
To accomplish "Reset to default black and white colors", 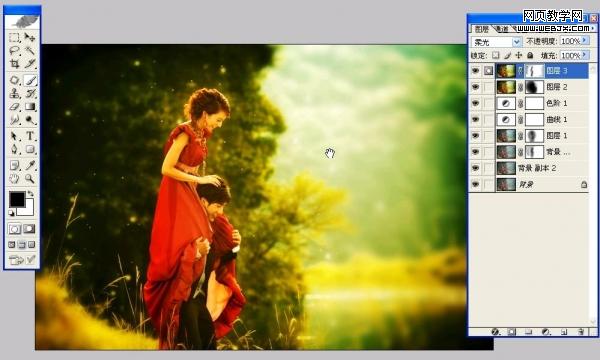I will tap(11, 213).
